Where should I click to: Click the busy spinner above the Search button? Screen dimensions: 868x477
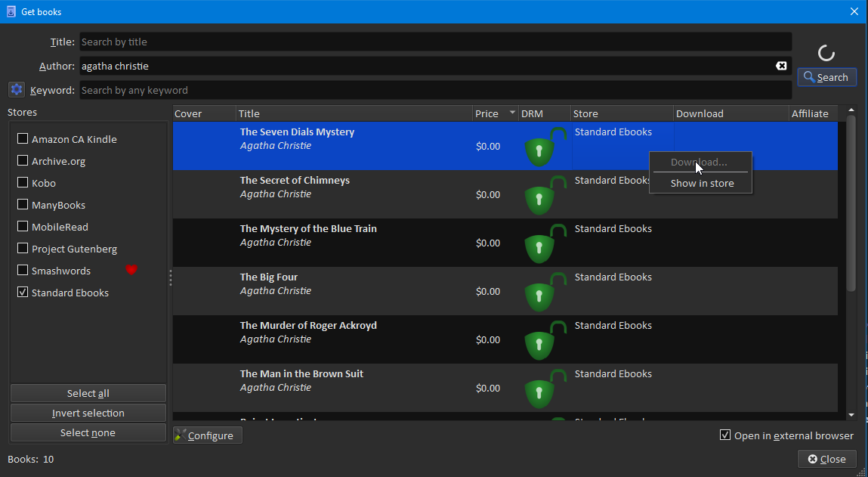tap(826, 53)
